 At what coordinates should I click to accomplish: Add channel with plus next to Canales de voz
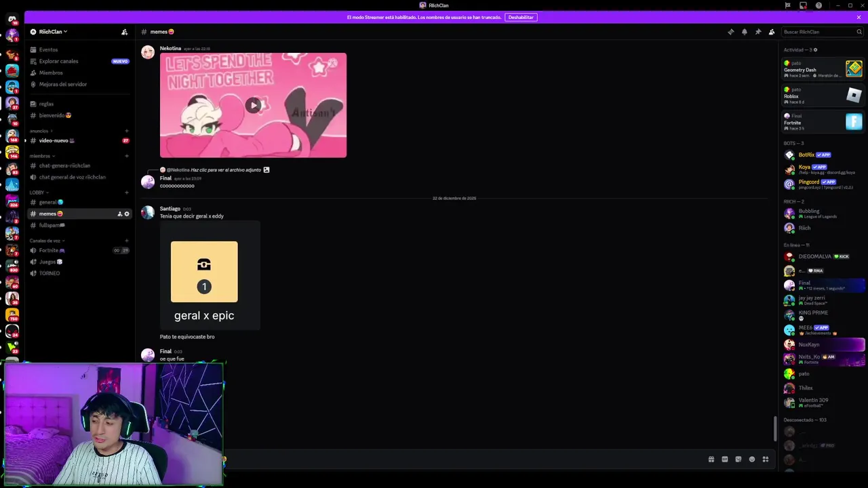[127, 241]
